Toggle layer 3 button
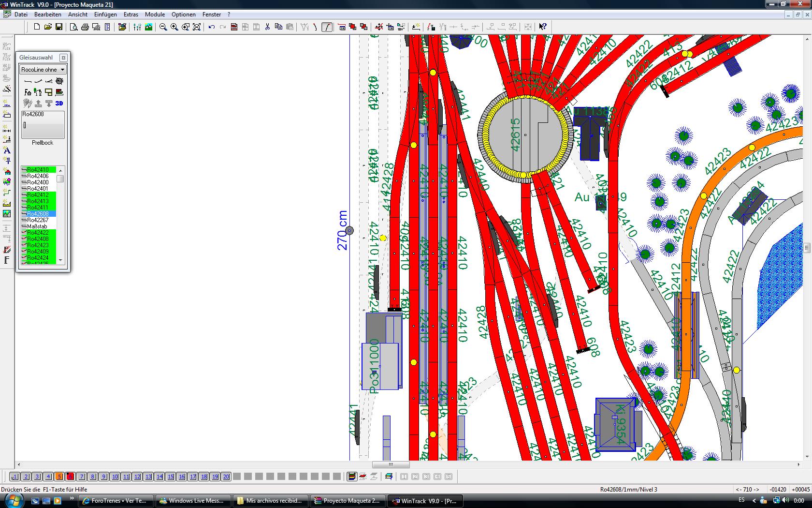The width and height of the screenshot is (812, 508). (x=37, y=477)
